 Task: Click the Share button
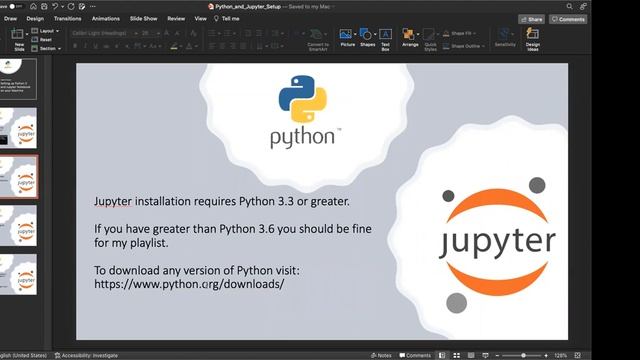click(531, 19)
